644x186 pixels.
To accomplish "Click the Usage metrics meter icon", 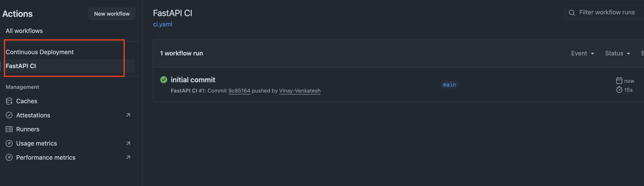I will pos(9,143).
